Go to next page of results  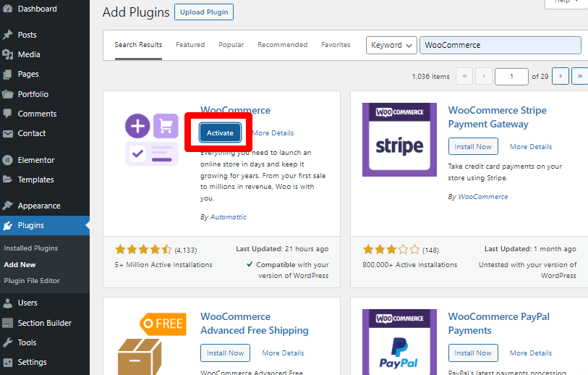(561, 76)
